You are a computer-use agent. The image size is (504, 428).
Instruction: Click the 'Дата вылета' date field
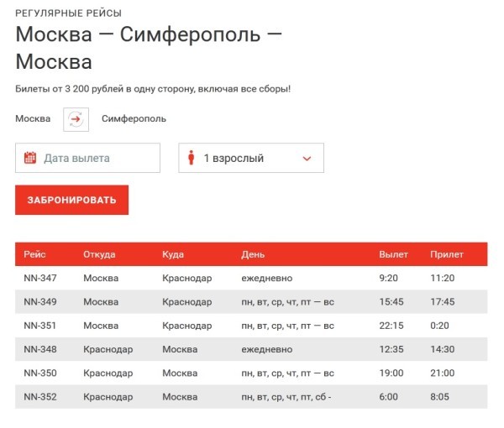tap(87, 158)
